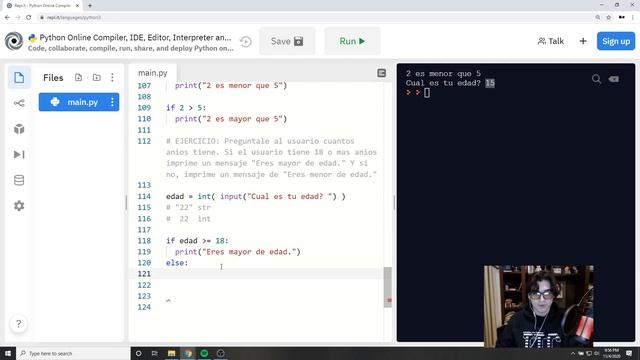Open Chrome three-dot menu
The width and height of the screenshot is (640, 360).
pos(633,18)
